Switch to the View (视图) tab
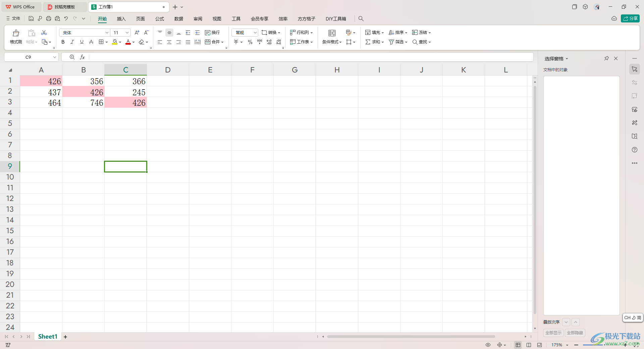Screen dimensions: 644x349 [217, 19]
